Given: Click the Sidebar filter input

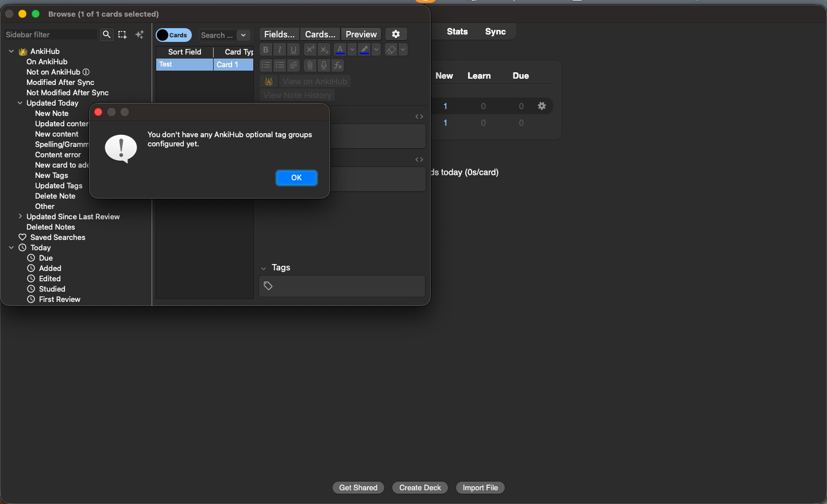Looking at the screenshot, I should coord(51,35).
